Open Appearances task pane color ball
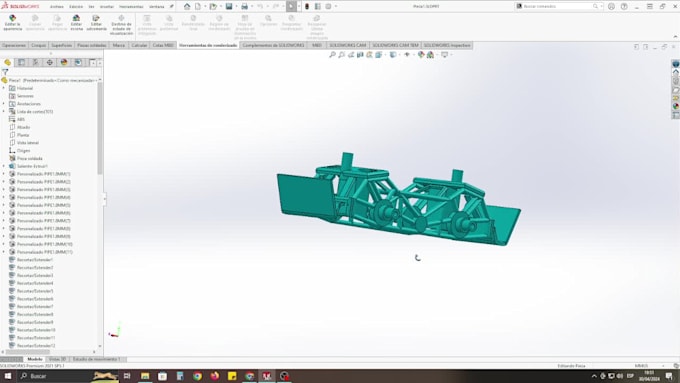This screenshot has height=383, width=680. pos(676,106)
